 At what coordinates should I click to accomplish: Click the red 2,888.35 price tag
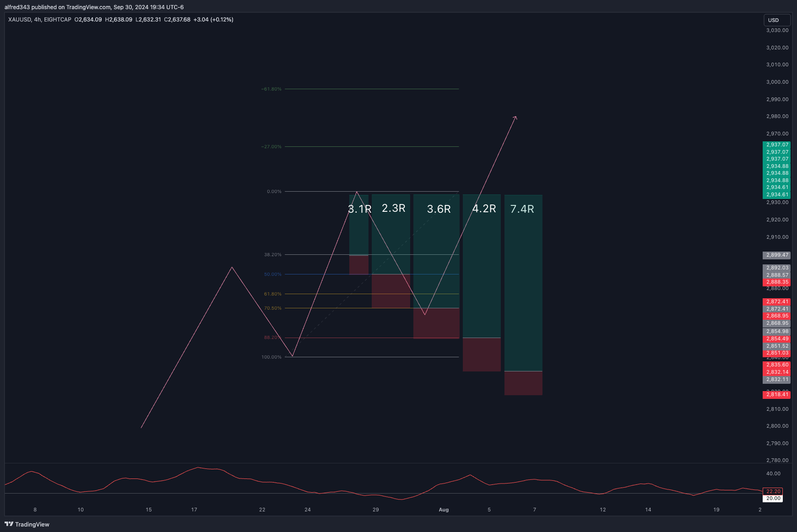(x=776, y=282)
